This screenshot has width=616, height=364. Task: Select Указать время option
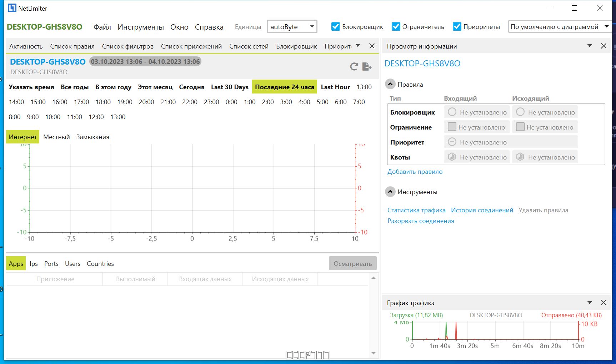[31, 87]
